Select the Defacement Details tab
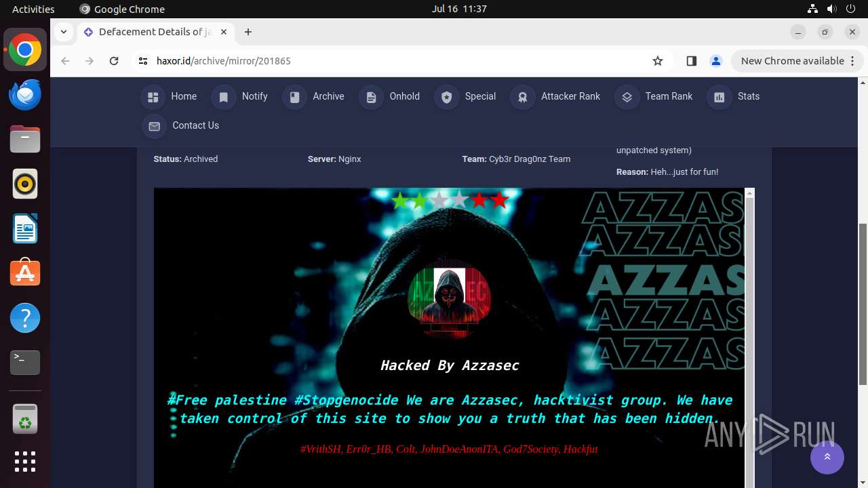Screen dimensions: 868x488 155,32
